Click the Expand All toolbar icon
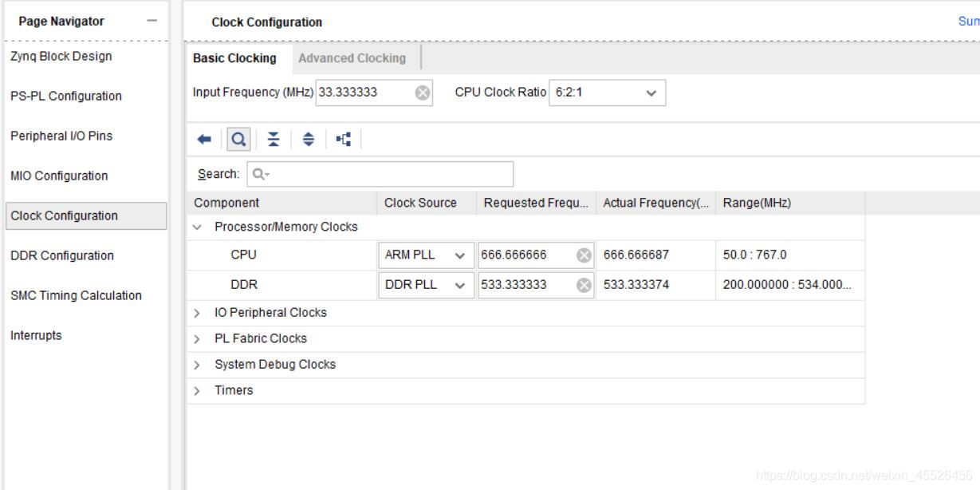 (309, 140)
